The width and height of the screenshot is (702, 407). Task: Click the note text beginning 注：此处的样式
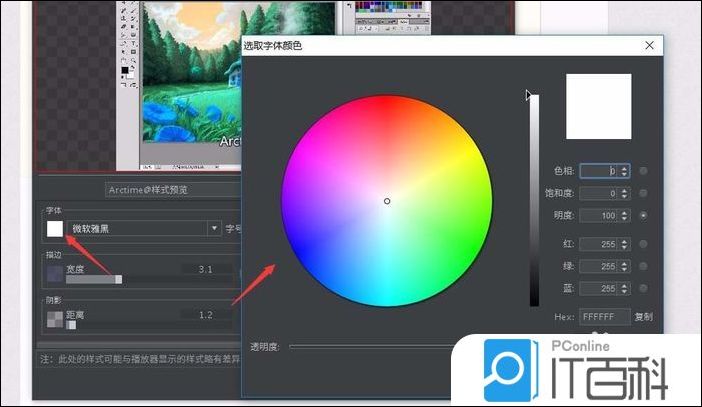[140, 359]
